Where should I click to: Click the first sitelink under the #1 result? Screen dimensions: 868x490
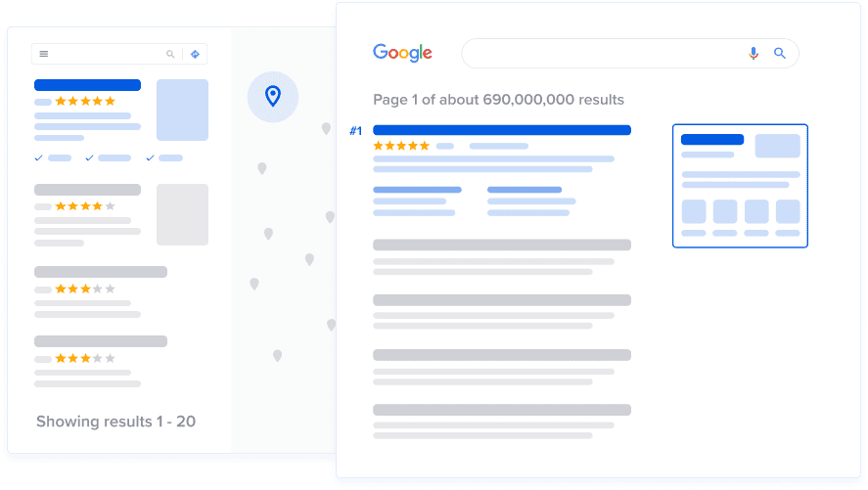[x=417, y=190]
